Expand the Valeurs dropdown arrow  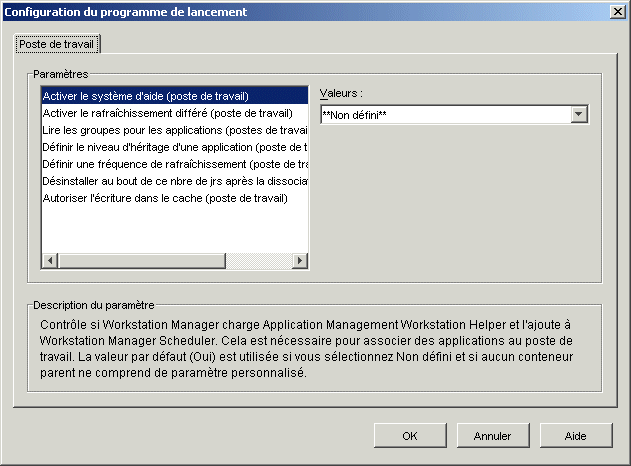(x=579, y=115)
